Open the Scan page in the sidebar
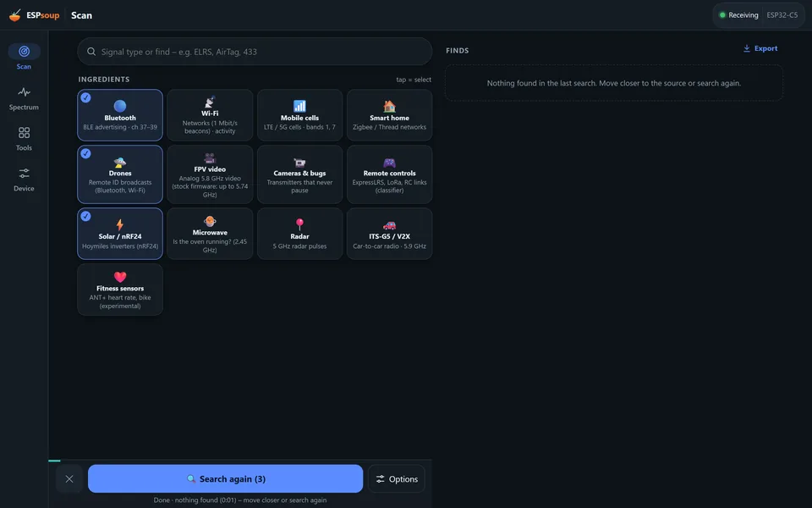This screenshot has width=812, height=508. tap(24, 57)
